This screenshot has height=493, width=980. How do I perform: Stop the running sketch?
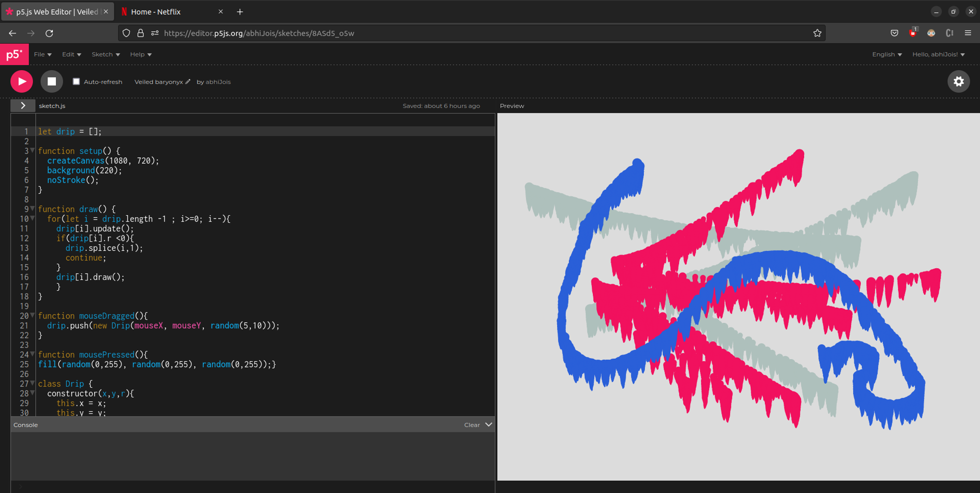pyautogui.click(x=52, y=81)
